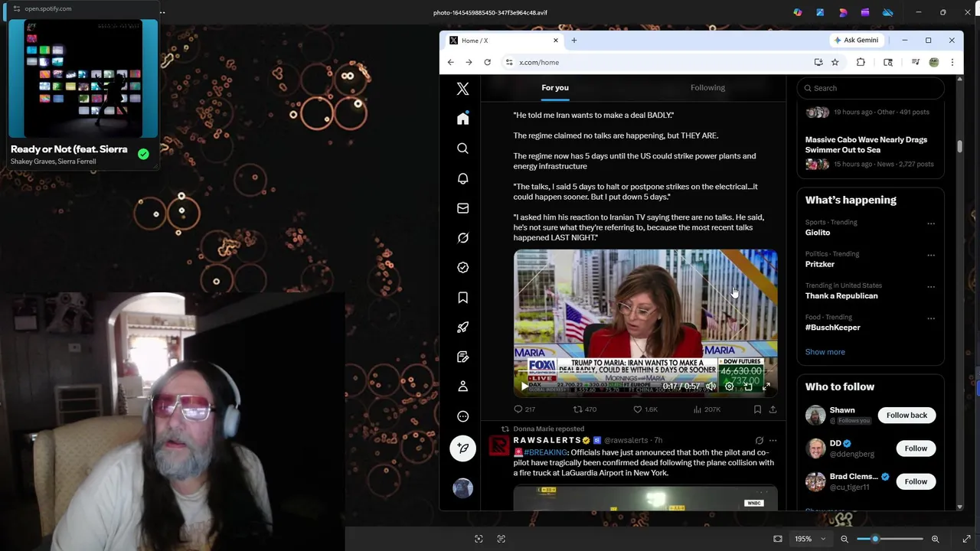Open the X logo home link

pyautogui.click(x=462, y=89)
